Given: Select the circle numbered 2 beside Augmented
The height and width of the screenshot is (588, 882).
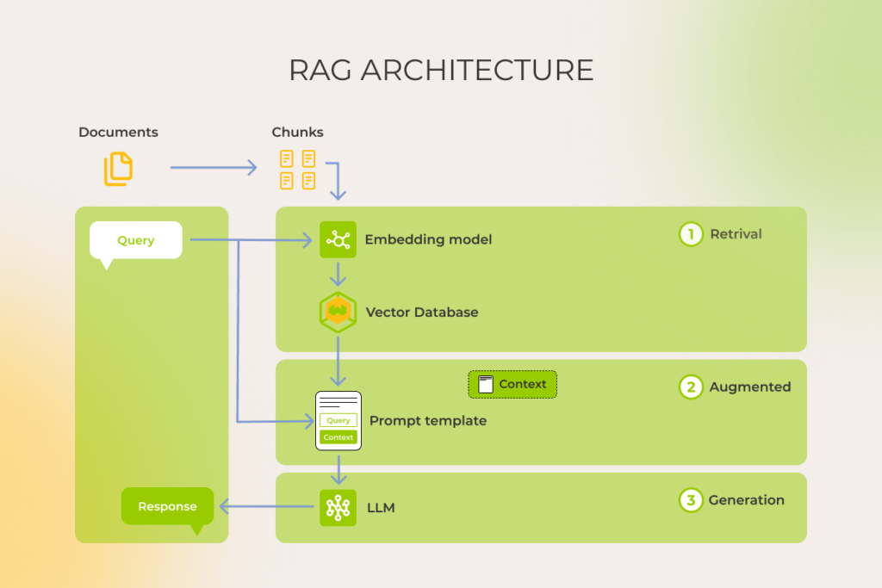Looking at the screenshot, I should [x=690, y=387].
